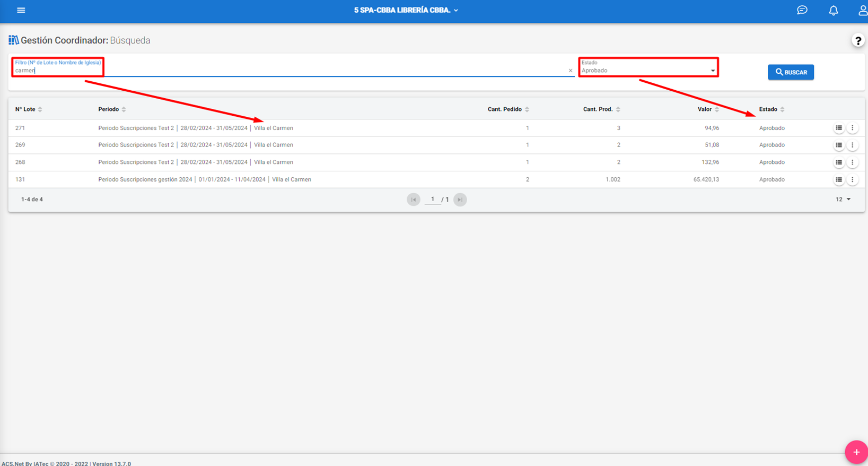Open the user profile icon
Viewport: 868px width, 466px height.
tap(863, 10)
